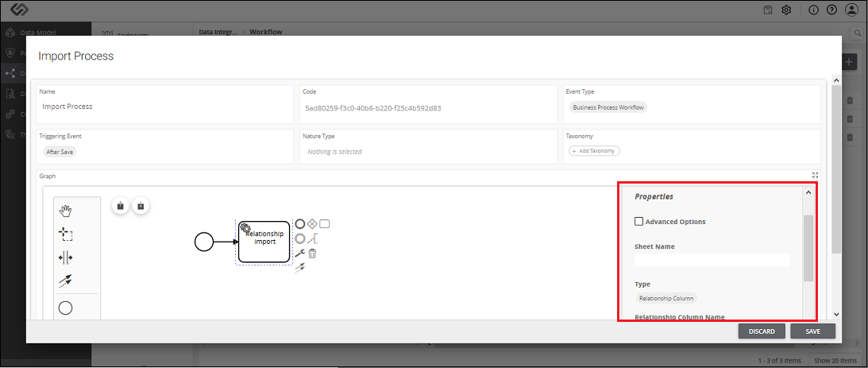
Task: Open the user profile icon
Action: coord(851,10)
